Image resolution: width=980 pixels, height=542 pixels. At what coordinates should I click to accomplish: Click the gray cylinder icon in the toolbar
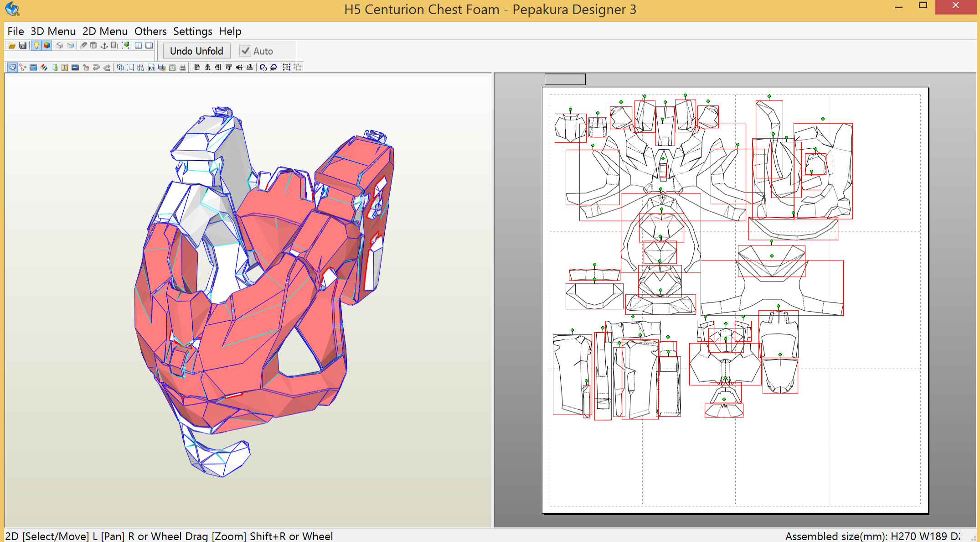pyautogui.click(x=94, y=46)
